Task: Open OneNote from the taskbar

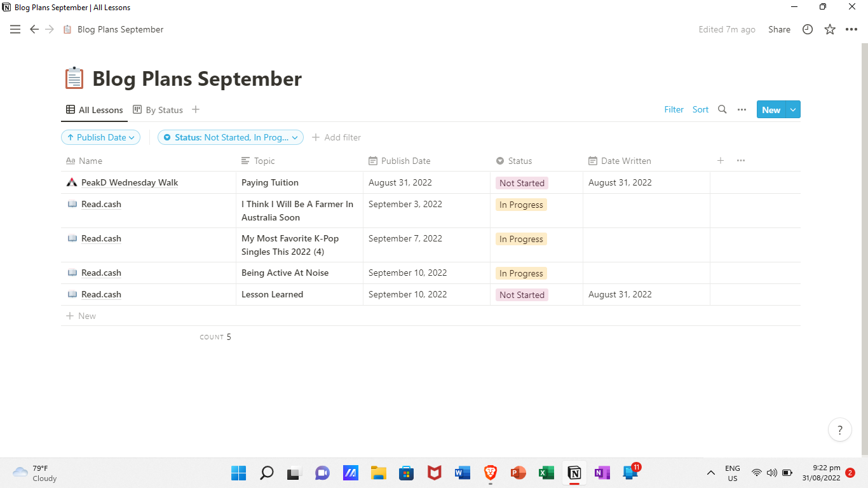Action: (602, 473)
